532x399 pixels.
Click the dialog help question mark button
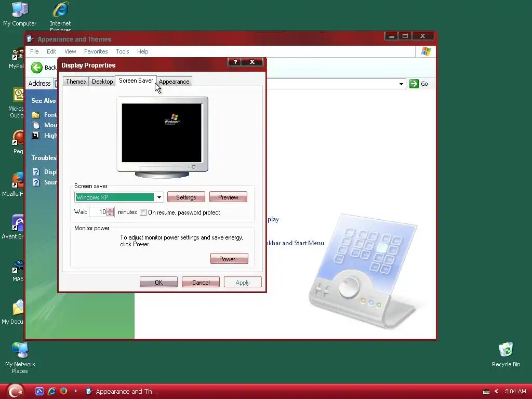coord(234,62)
